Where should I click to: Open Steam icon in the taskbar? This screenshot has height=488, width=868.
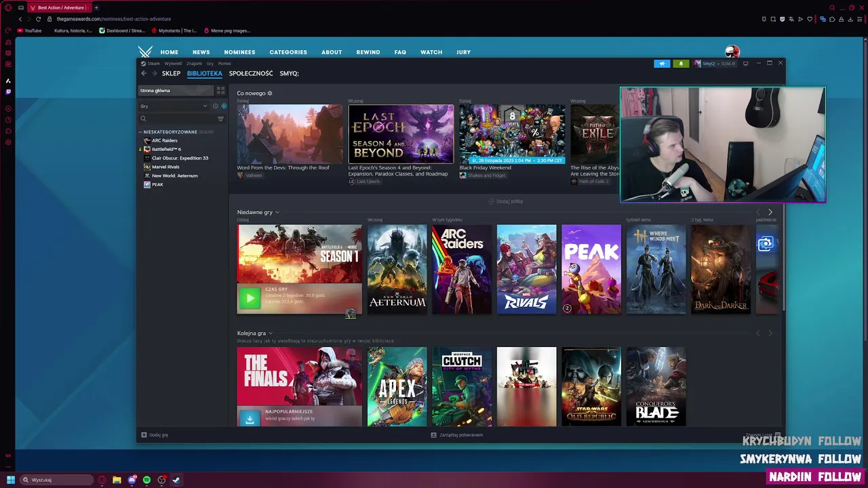pos(176,480)
